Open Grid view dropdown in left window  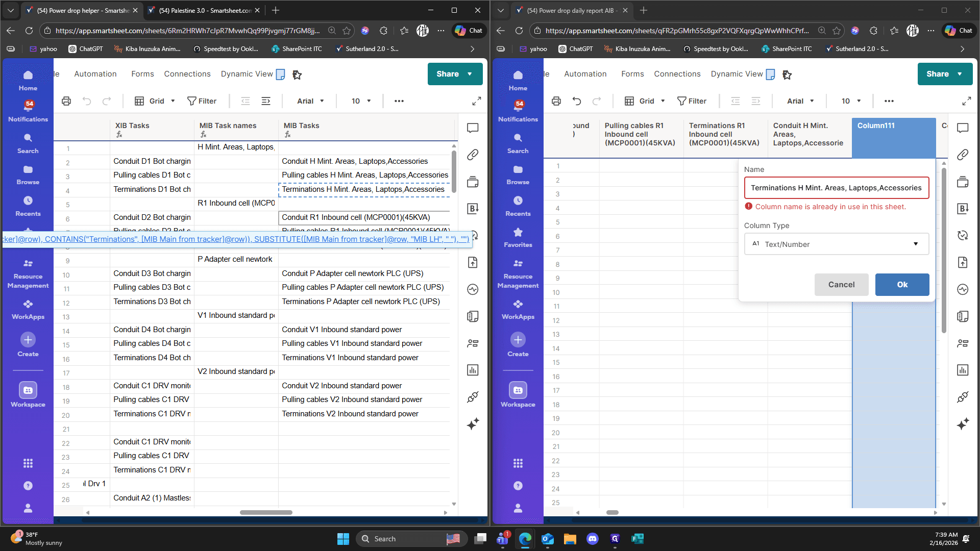[x=155, y=101]
